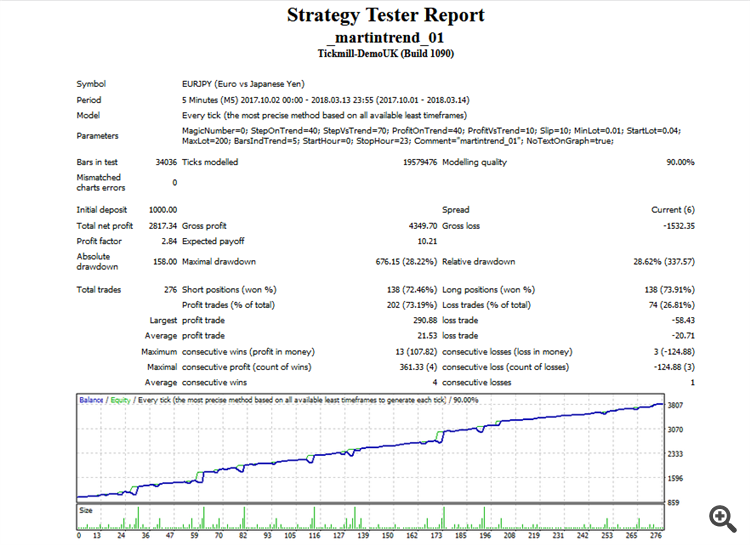Click Long positions value 138 (73.91%)
This screenshot has width=750, height=545.
click(670, 289)
